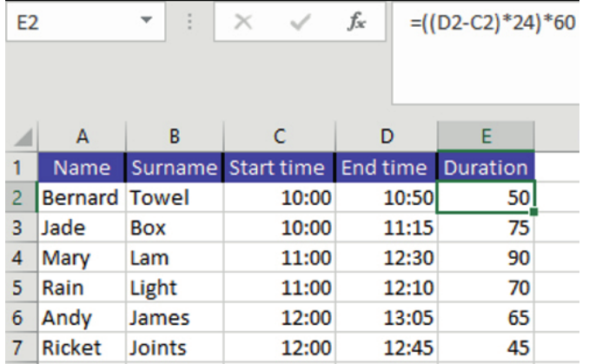Select the cell containing Box
The width and height of the screenshot is (589, 364).
pyautogui.click(x=175, y=228)
